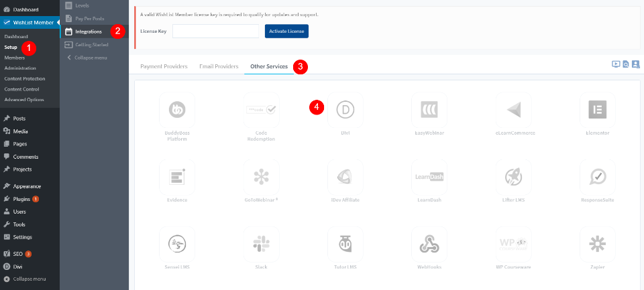Open the Plugins menu item

coord(22,199)
